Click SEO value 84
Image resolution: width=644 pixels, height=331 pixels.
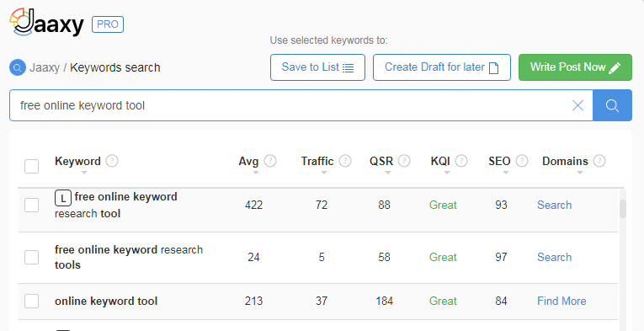501,301
